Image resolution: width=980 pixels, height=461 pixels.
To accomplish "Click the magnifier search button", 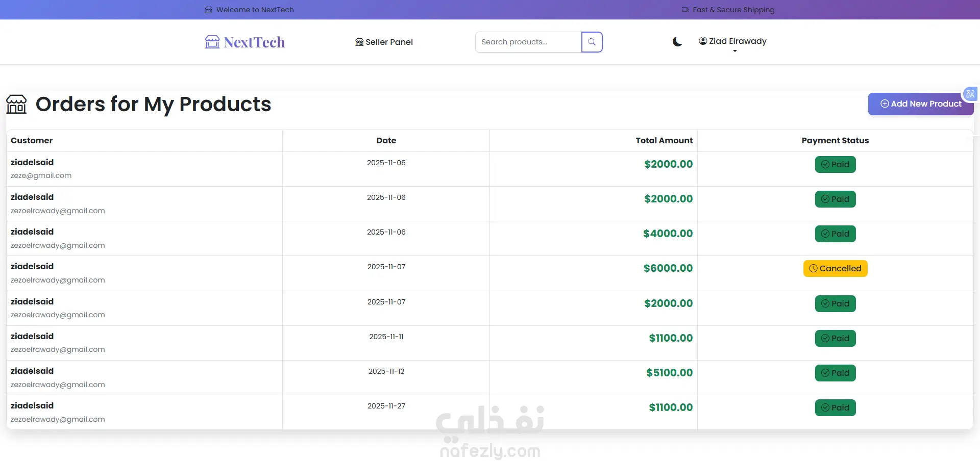I will [x=592, y=42].
